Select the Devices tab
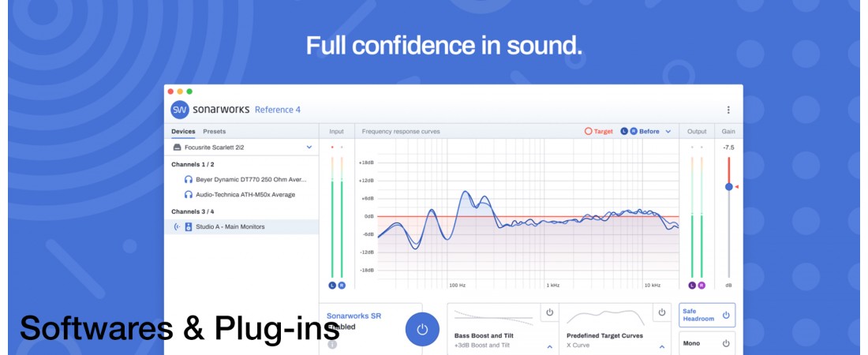Viewport: 868px width, 355px height. click(183, 132)
